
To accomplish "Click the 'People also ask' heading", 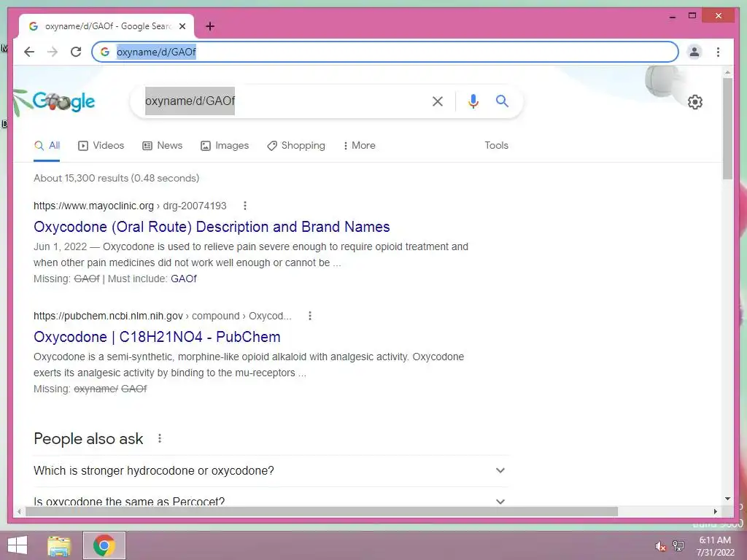I will [x=88, y=438].
